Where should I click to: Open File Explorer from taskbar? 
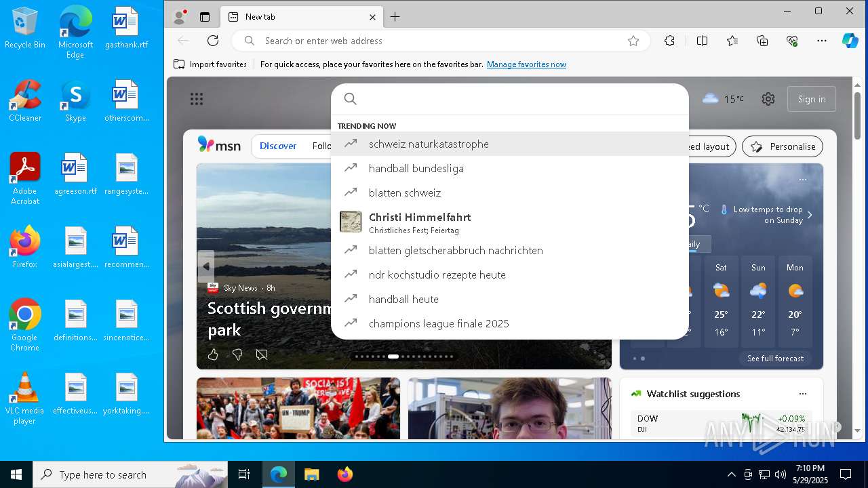311,474
